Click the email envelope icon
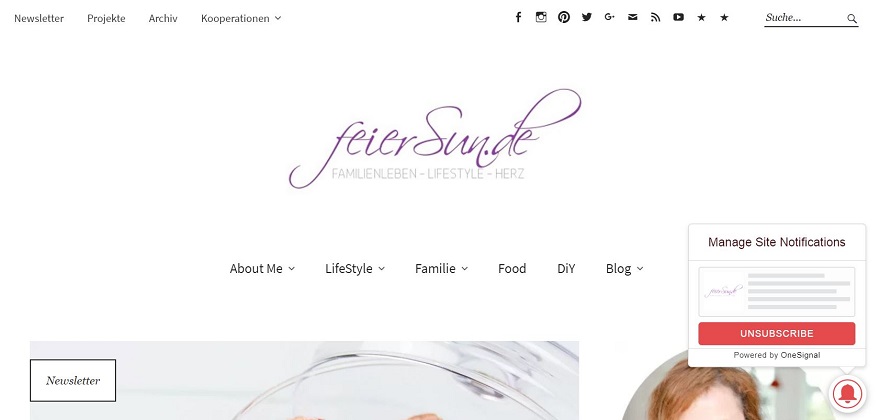The width and height of the screenshot is (880, 420). point(632,17)
